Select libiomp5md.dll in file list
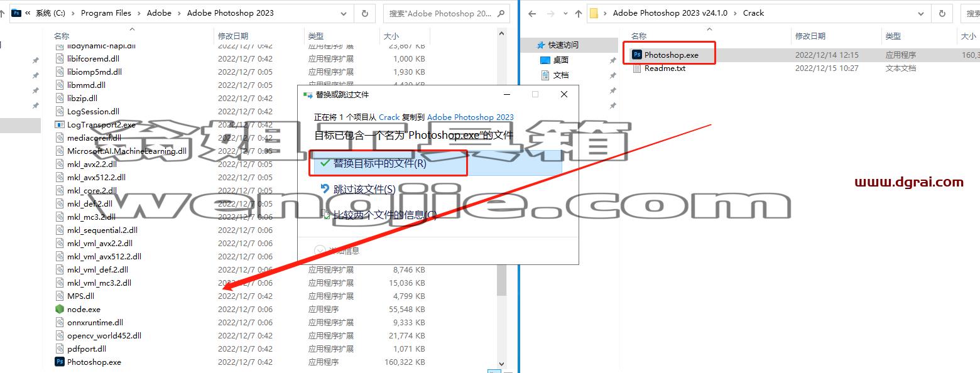The width and height of the screenshot is (980, 373). tap(94, 72)
